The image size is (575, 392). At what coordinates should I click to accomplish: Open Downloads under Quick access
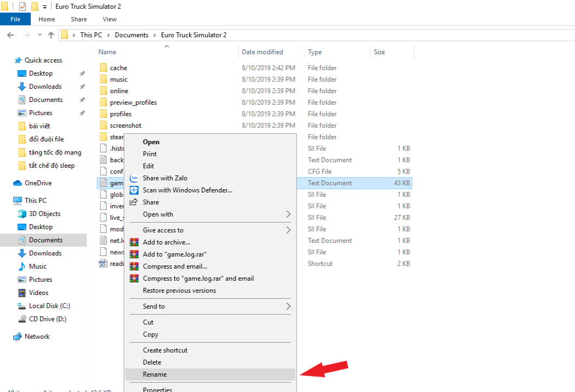tap(45, 87)
